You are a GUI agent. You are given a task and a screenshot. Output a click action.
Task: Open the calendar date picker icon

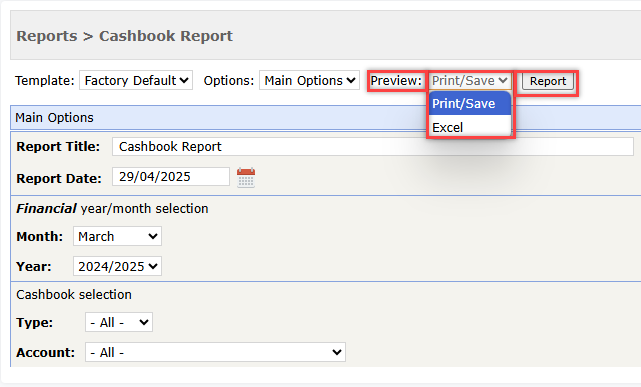[246, 178]
